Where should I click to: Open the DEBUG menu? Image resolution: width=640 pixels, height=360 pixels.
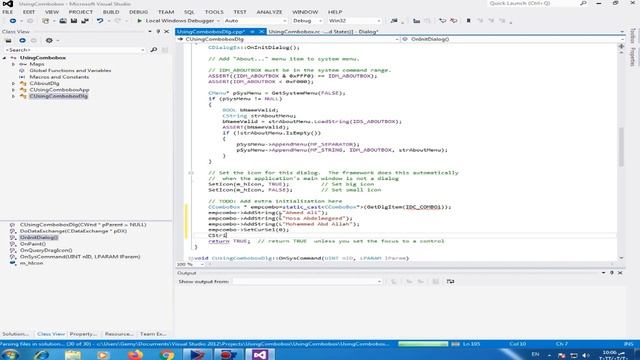[x=138, y=12]
